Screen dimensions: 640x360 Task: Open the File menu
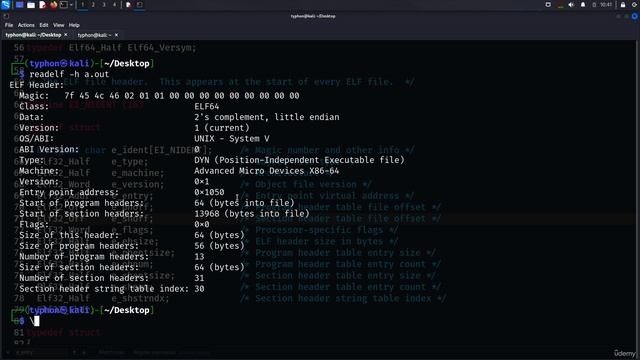[9, 25]
